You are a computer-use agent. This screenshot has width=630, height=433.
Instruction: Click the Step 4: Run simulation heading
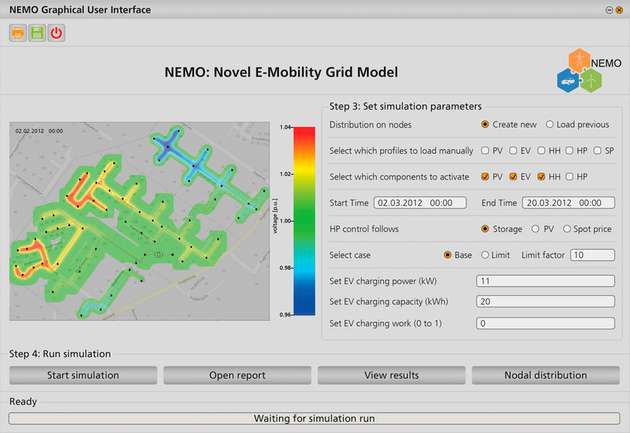(60, 354)
